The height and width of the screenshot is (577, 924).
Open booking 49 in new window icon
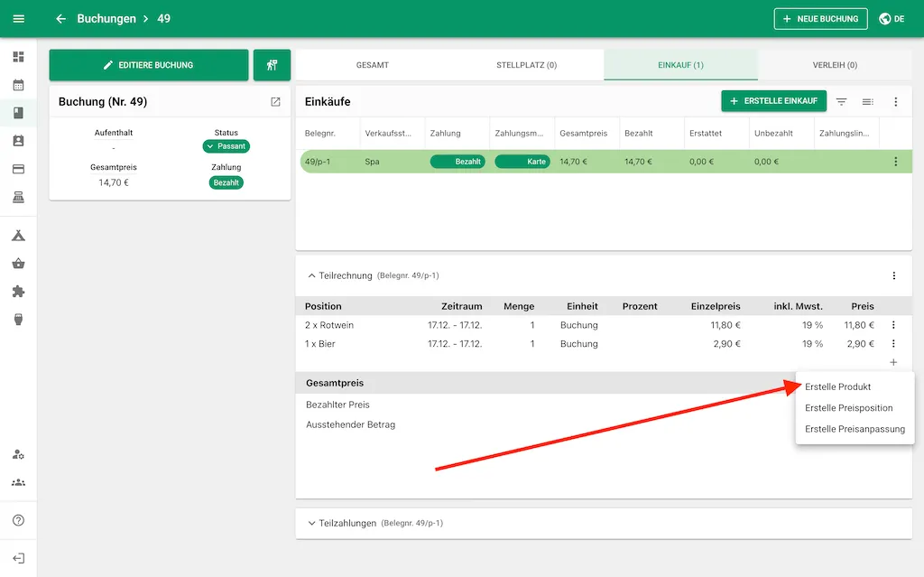click(275, 101)
